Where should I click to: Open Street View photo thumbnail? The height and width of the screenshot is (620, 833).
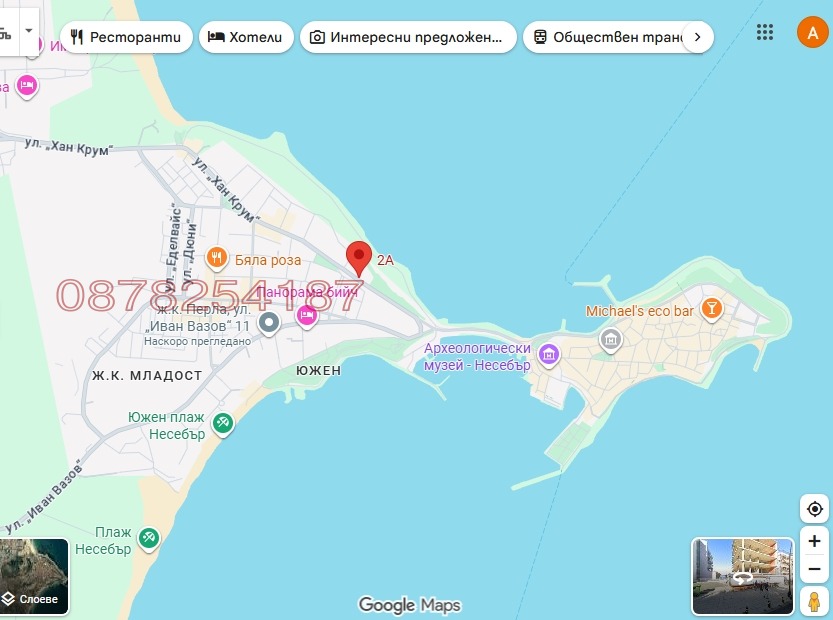click(743, 576)
